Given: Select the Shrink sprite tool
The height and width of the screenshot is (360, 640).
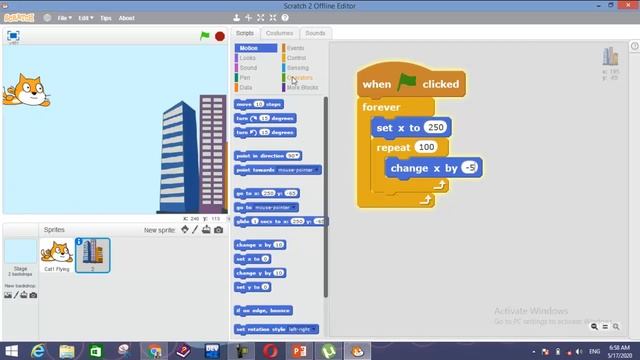Looking at the screenshot, I should (x=273, y=18).
